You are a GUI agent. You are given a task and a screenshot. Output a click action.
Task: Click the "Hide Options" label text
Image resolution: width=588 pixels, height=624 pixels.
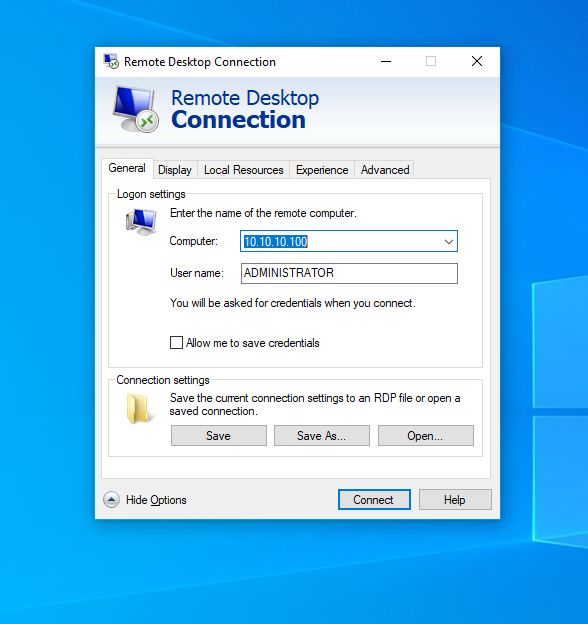pyautogui.click(x=156, y=500)
